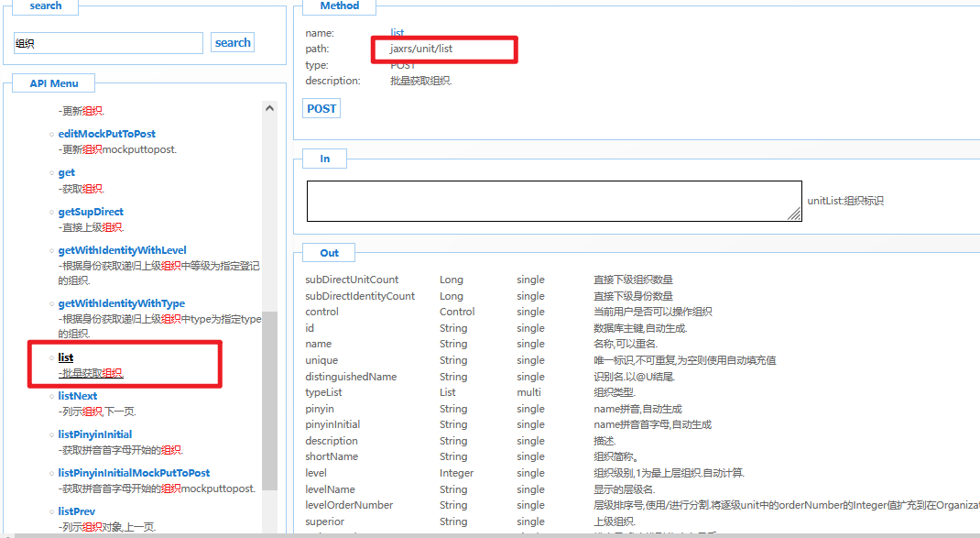Click the multi value in typeList row
The height and width of the screenshot is (538, 980).
coord(528,392)
